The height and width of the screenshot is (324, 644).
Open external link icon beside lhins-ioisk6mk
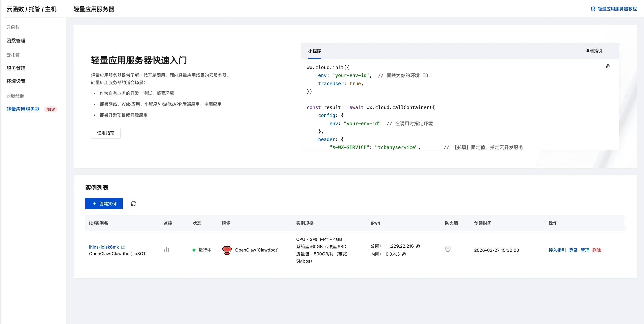[123, 247]
